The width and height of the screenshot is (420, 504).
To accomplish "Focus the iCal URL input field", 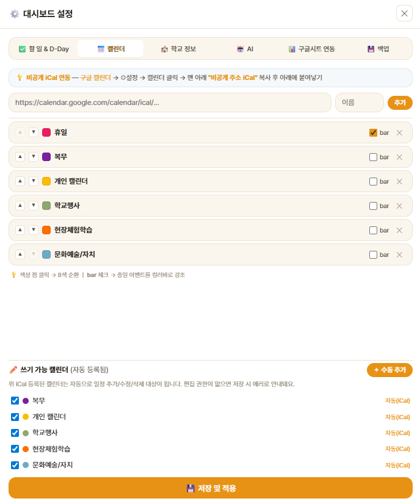I will click(170, 103).
